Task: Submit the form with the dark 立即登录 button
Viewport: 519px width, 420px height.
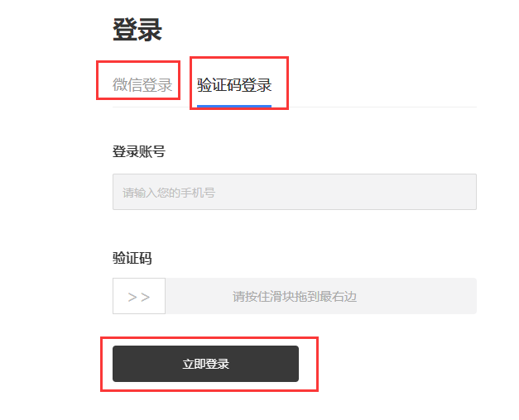Action: point(205,364)
